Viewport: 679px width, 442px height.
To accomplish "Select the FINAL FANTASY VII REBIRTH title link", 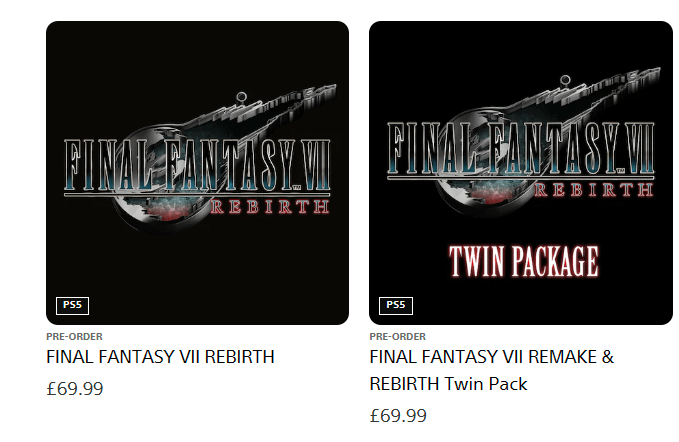I will [x=161, y=357].
